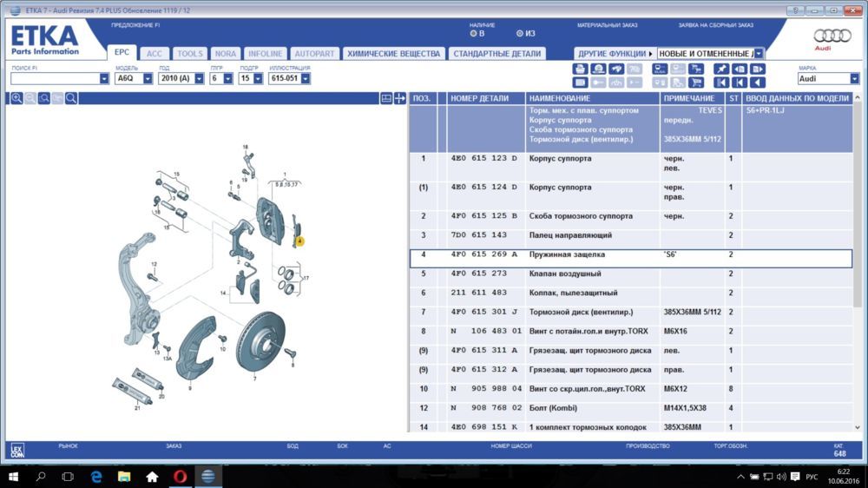Screen dimensions: 868x488
Task: Click the shopping cart icon
Action: [696, 82]
